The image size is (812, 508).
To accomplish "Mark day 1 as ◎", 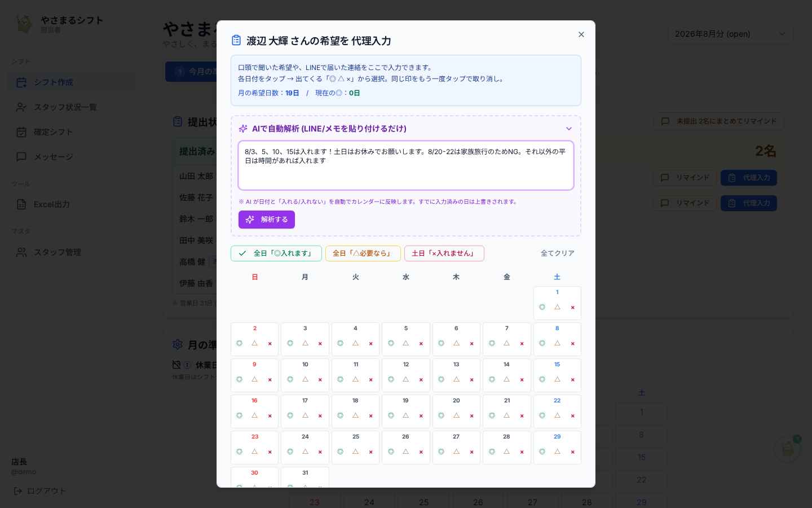I will 542,307.
